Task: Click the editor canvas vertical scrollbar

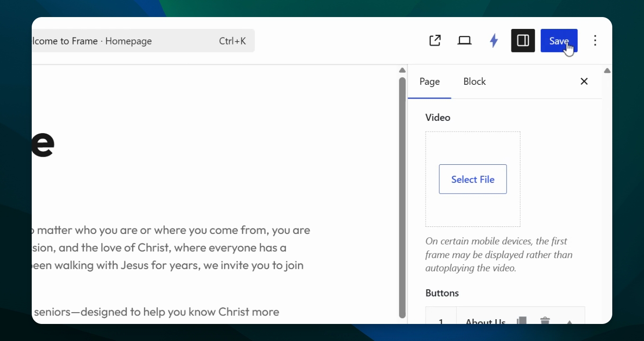Action: pos(402,197)
